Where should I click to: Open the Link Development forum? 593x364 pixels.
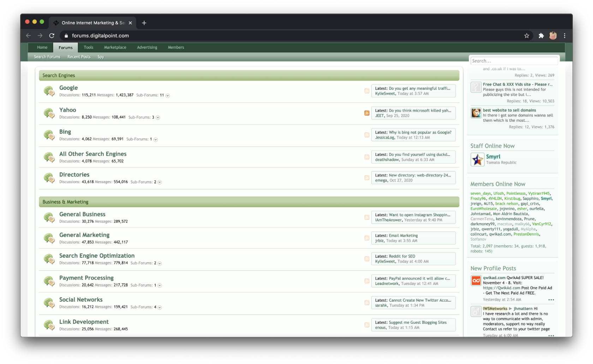(84, 322)
